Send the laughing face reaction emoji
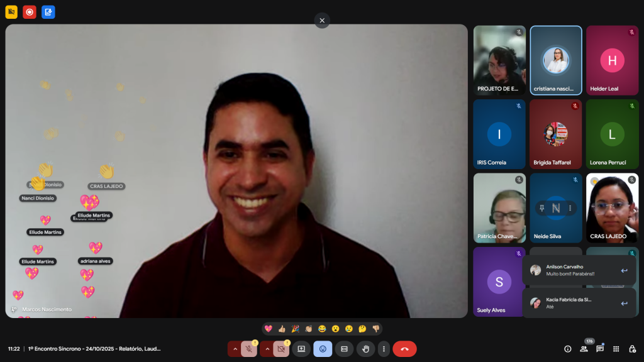 322,329
